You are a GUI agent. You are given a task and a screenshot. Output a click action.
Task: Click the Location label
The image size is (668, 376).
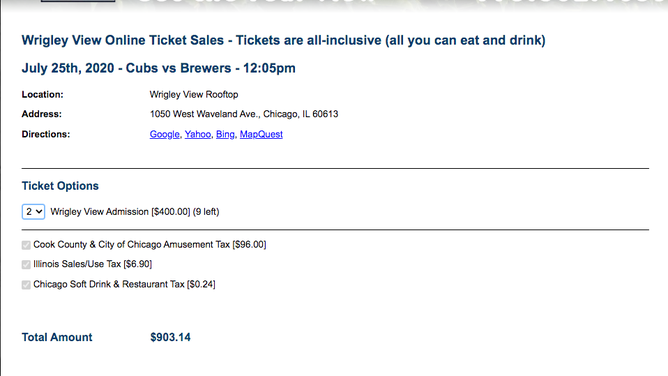[x=42, y=95]
